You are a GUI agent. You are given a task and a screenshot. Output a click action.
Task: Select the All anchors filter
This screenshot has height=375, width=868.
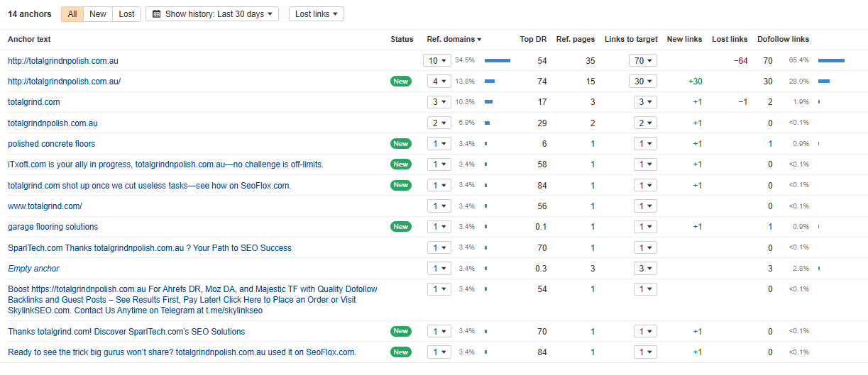coord(72,14)
